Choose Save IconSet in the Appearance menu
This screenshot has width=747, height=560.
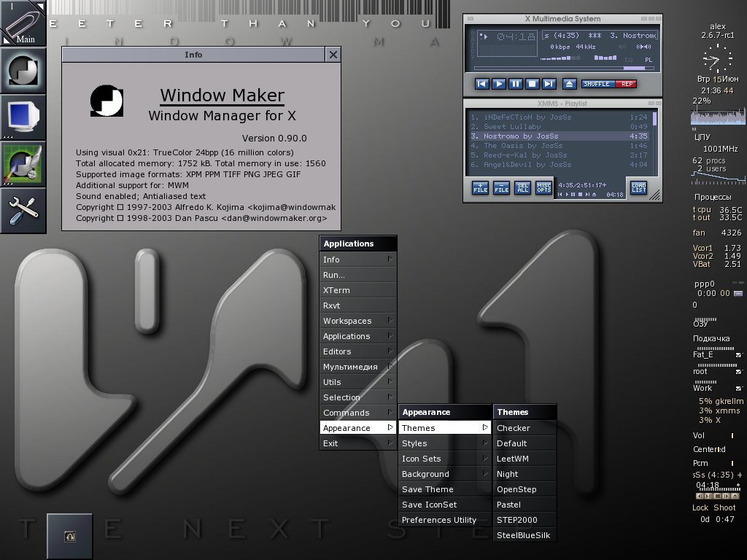tap(444, 505)
